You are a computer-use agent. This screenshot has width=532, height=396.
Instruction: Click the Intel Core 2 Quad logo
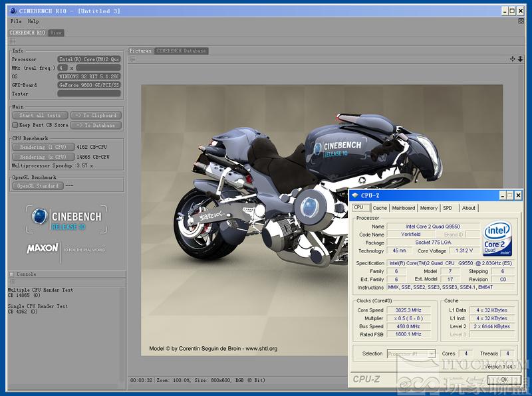point(497,239)
